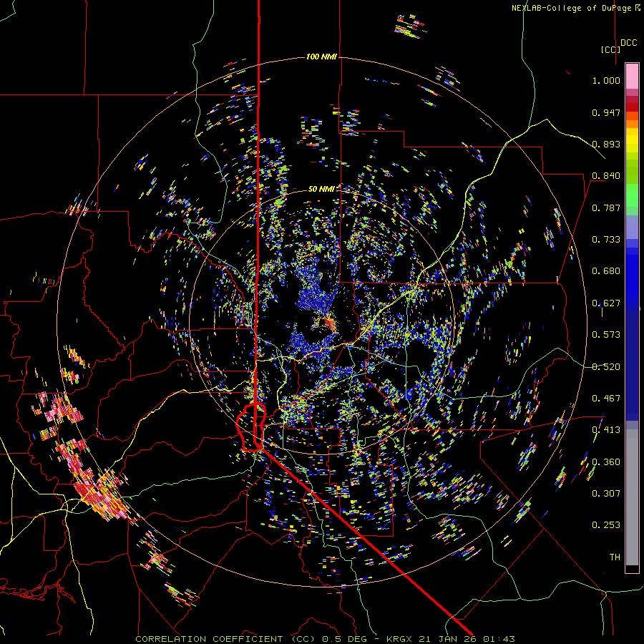Click the 0.893 value on the scale
644x644 pixels.
coord(606,144)
